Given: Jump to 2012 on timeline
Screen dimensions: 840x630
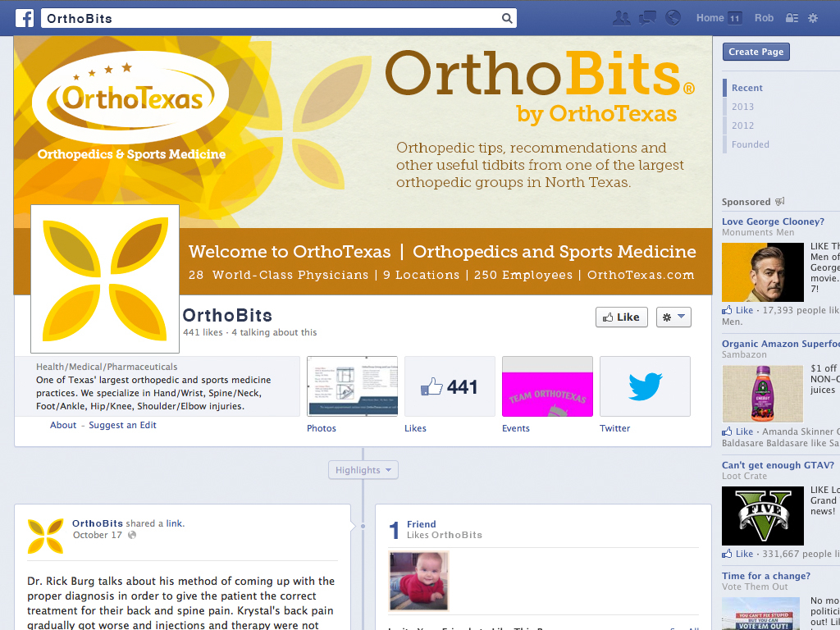Looking at the screenshot, I should click(742, 126).
